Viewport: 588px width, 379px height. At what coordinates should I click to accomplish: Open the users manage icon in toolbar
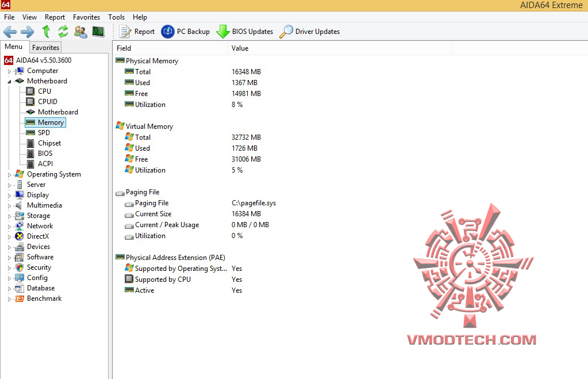pyautogui.click(x=80, y=32)
